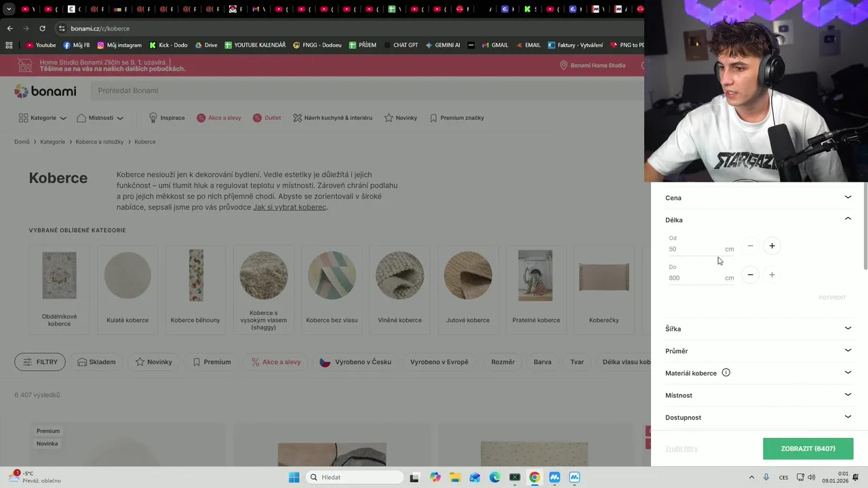Open the Drive bookmark
The height and width of the screenshot is (488, 868).
pyautogui.click(x=206, y=45)
